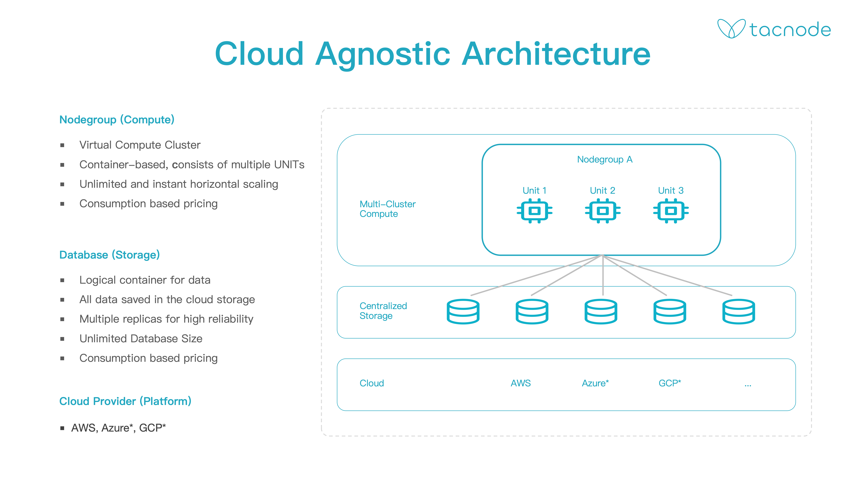Click the tacnode butterfly logo icon

click(x=731, y=29)
